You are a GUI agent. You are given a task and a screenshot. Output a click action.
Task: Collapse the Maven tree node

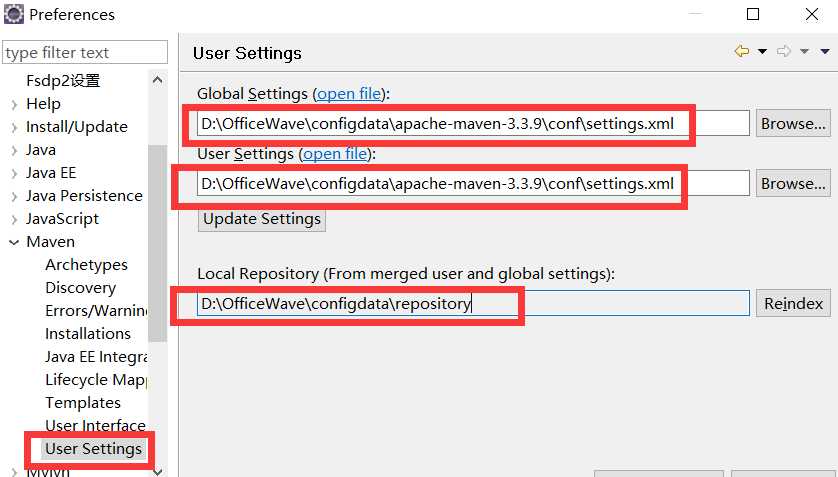point(13,242)
